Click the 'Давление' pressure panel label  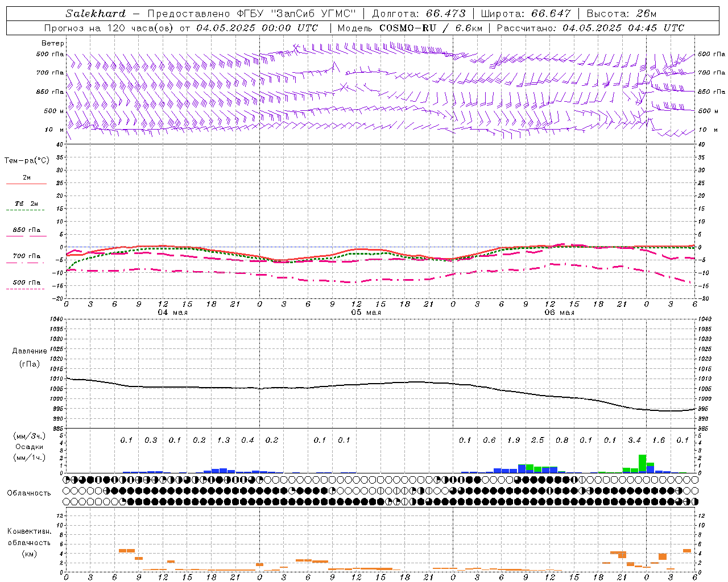(x=30, y=351)
